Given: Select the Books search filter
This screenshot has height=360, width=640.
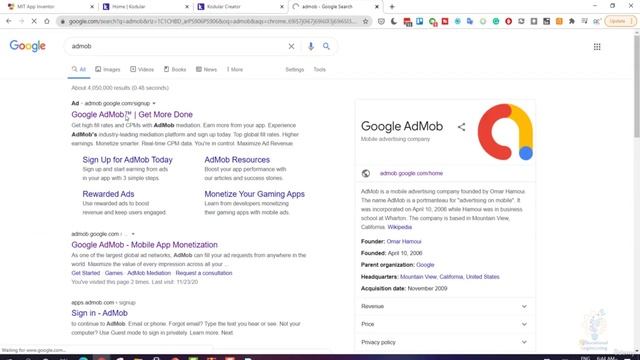Looking at the screenshot, I should click(175, 69).
